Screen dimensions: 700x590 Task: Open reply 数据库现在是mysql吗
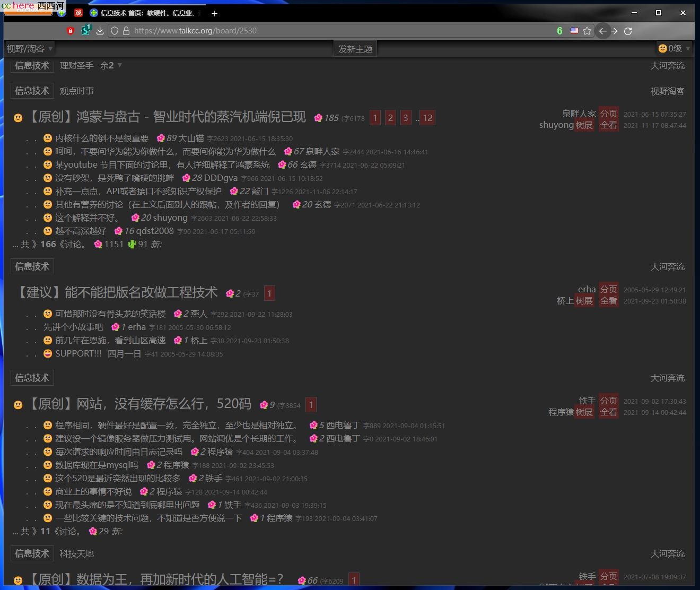[x=97, y=465]
